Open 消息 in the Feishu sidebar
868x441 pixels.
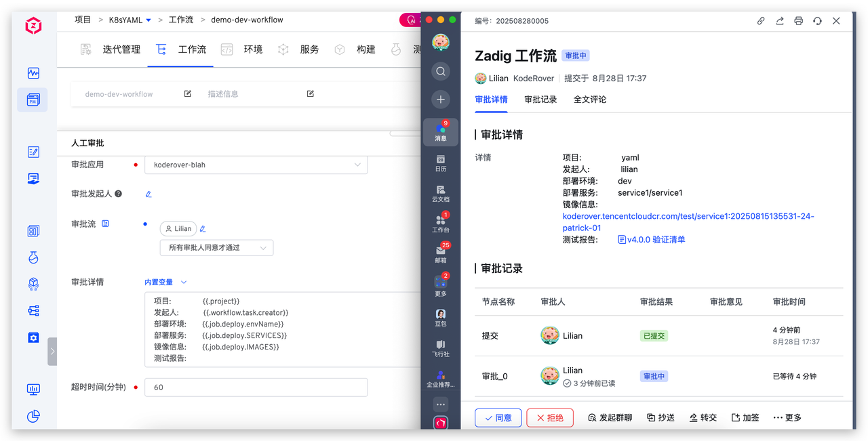pyautogui.click(x=441, y=132)
